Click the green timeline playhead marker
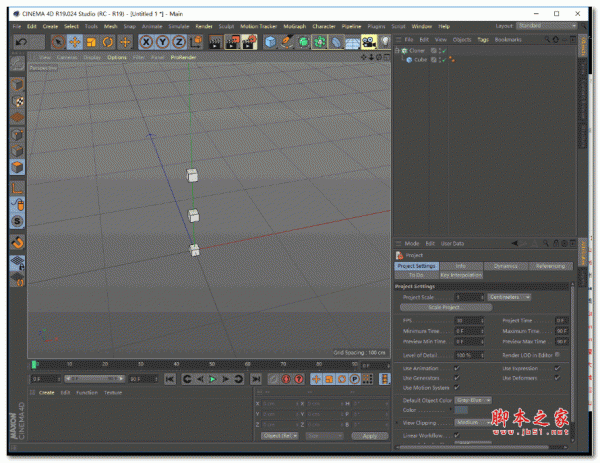The width and height of the screenshot is (600, 463). click(34, 365)
